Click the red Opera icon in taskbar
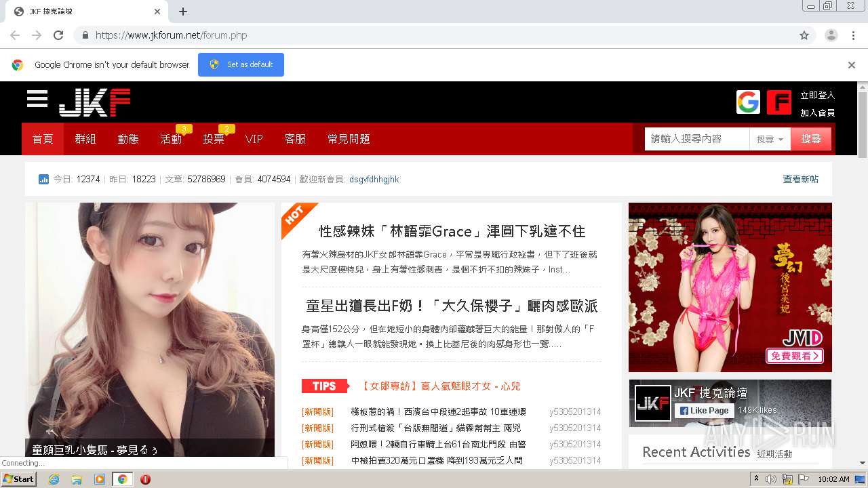This screenshot has width=868, height=488. tap(145, 479)
